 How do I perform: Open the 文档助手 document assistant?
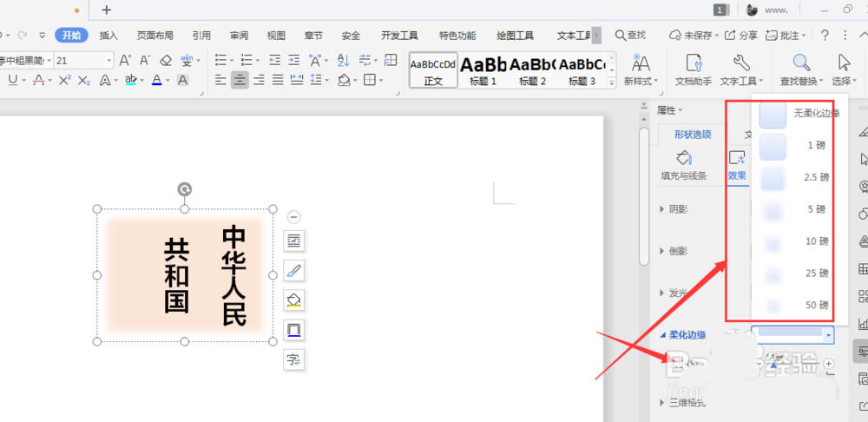(x=693, y=69)
